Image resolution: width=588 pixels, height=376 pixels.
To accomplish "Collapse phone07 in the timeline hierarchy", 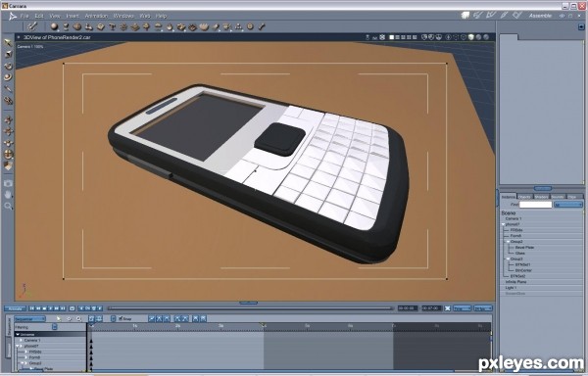I will (18, 346).
